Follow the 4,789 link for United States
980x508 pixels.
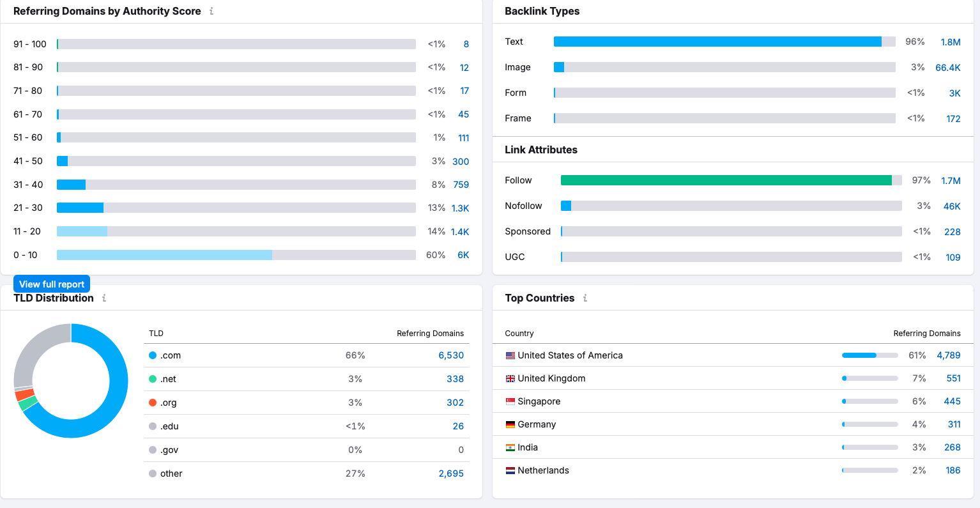pos(948,355)
